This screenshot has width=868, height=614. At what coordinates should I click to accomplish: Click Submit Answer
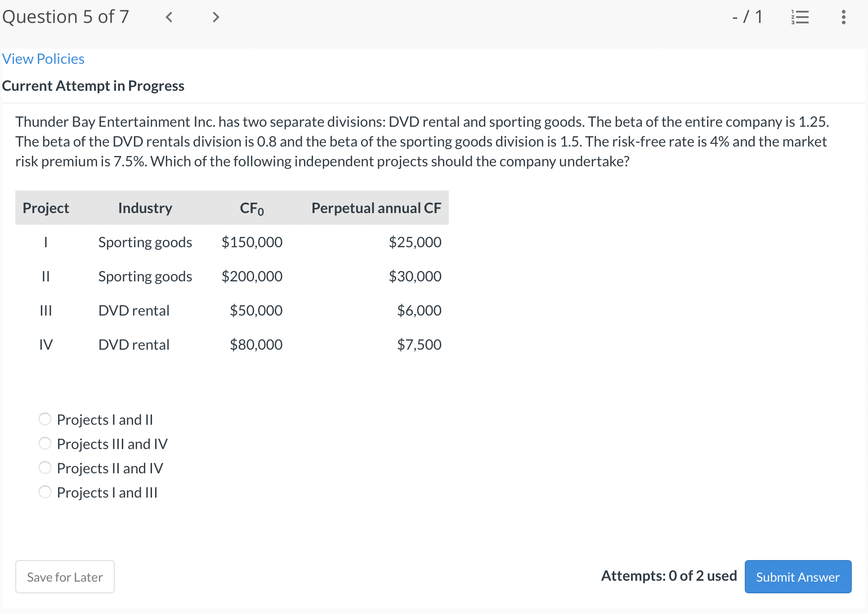click(x=797, y=577)
